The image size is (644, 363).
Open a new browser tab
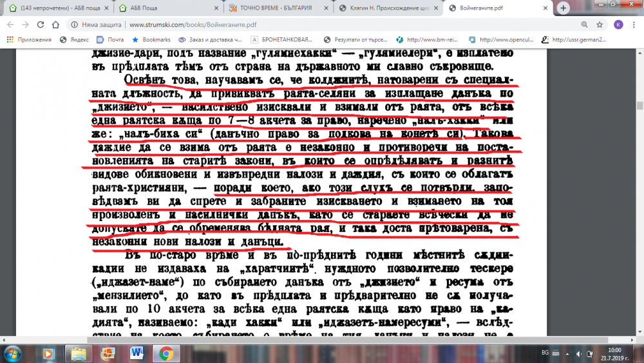pyautogui.click(x=563, y=8)
